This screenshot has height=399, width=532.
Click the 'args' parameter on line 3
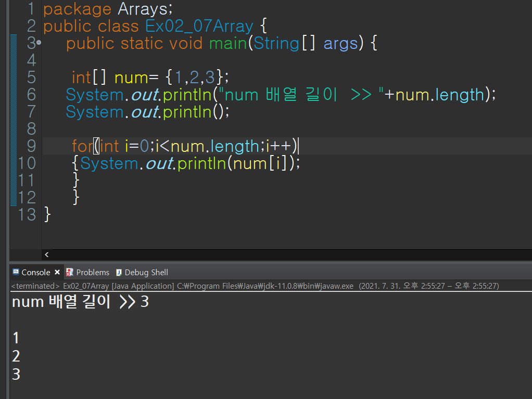click(x=340, y=44)
